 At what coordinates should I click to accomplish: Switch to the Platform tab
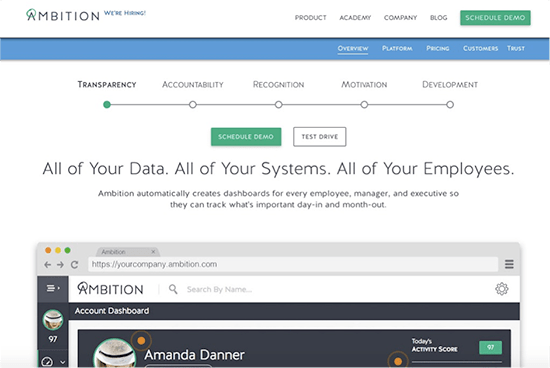(x=397, y=48)
